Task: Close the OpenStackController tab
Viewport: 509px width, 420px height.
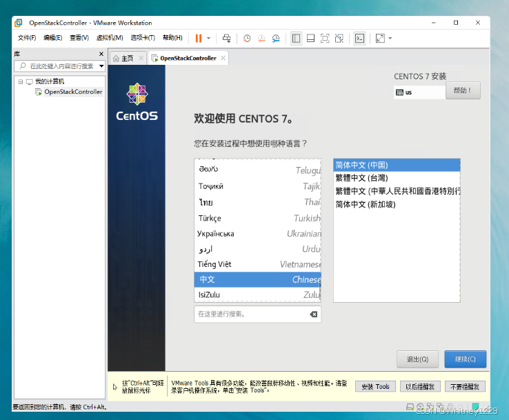Action: pos(223,58)
